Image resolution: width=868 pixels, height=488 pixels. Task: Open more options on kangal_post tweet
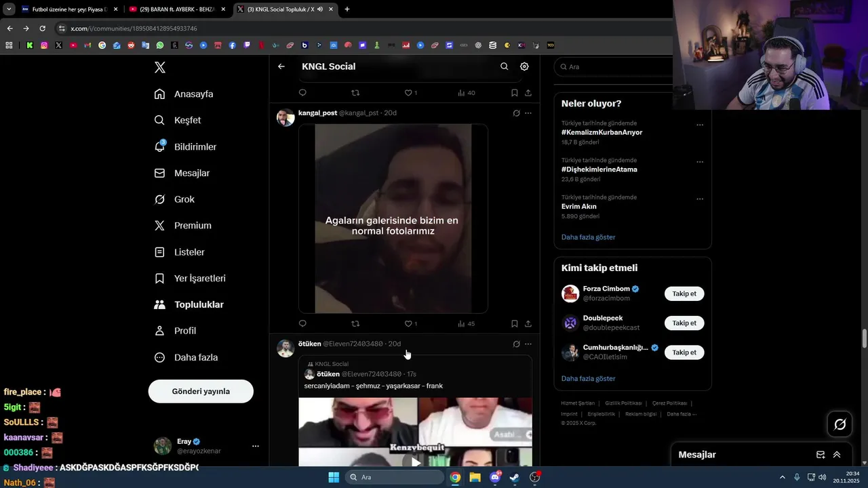[x=528, y=113]
